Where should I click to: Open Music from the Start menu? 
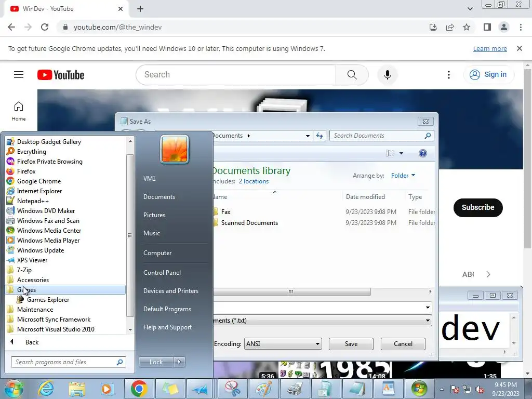tap(151, 233)
